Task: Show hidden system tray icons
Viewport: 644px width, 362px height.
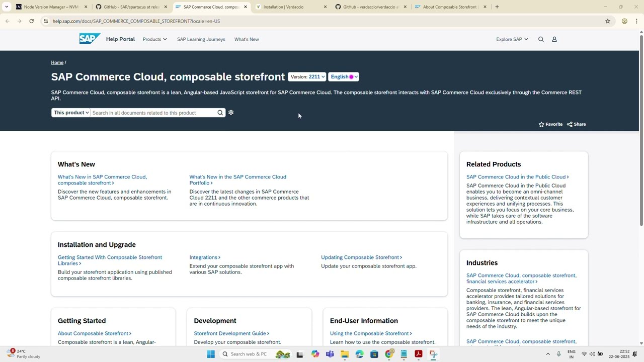Action: point(548,354)
